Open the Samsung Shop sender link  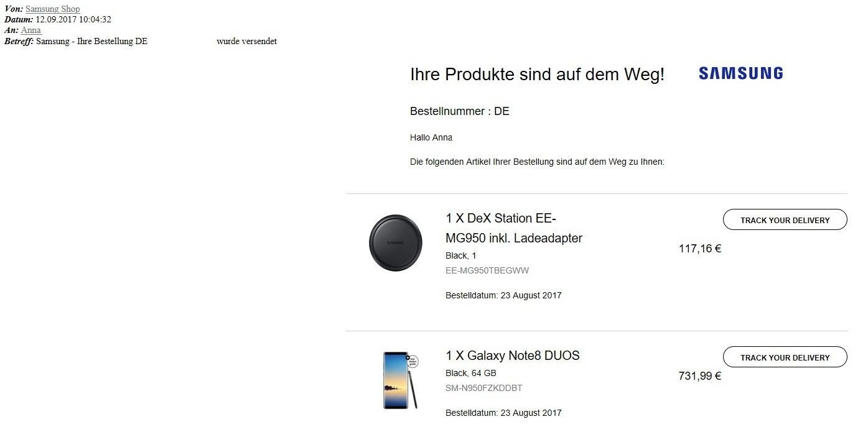52,9
